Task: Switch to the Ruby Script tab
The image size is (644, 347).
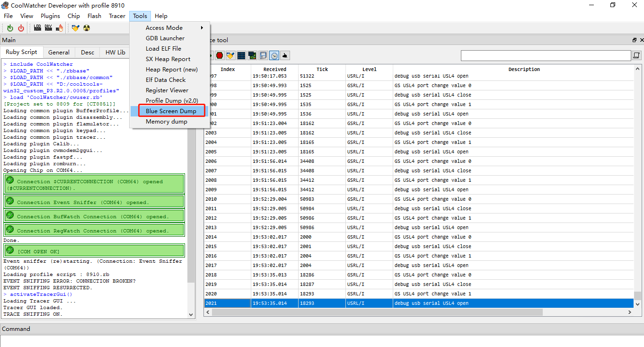Action: 21,52
